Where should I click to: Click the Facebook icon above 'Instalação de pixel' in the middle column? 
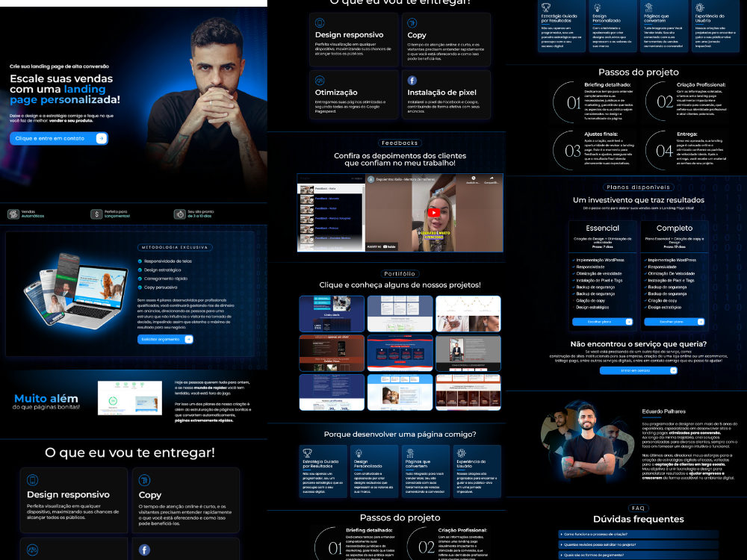pyautogui.click(x=412, y=81)
